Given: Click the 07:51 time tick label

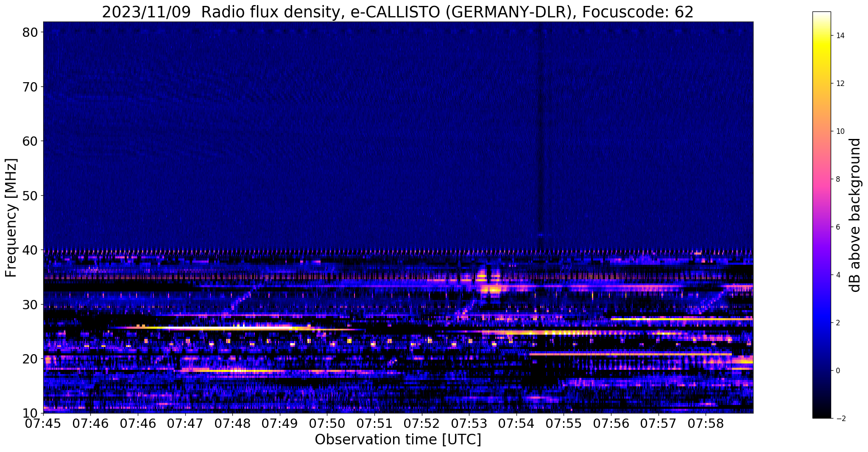Looking at the screenshot, I should (374, 424).
